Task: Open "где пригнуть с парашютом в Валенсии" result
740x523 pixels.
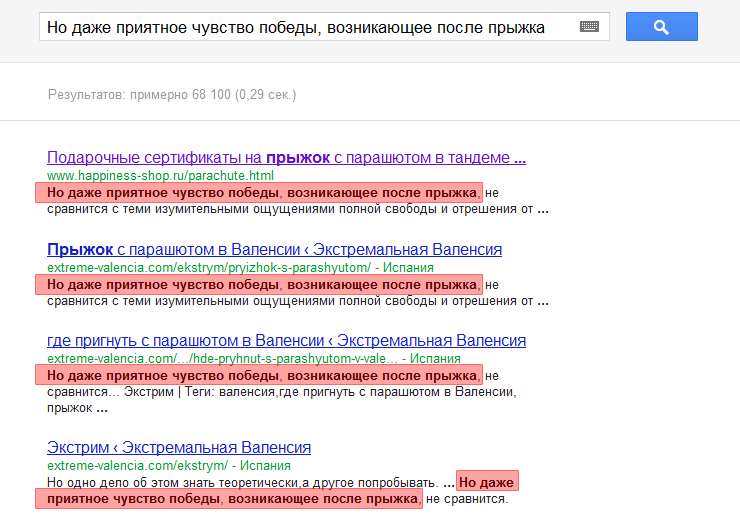Action: 286,341
